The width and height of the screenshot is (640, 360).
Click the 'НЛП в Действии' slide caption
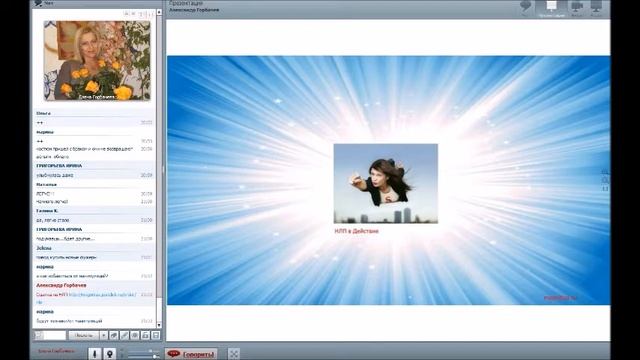coord(356,231)
